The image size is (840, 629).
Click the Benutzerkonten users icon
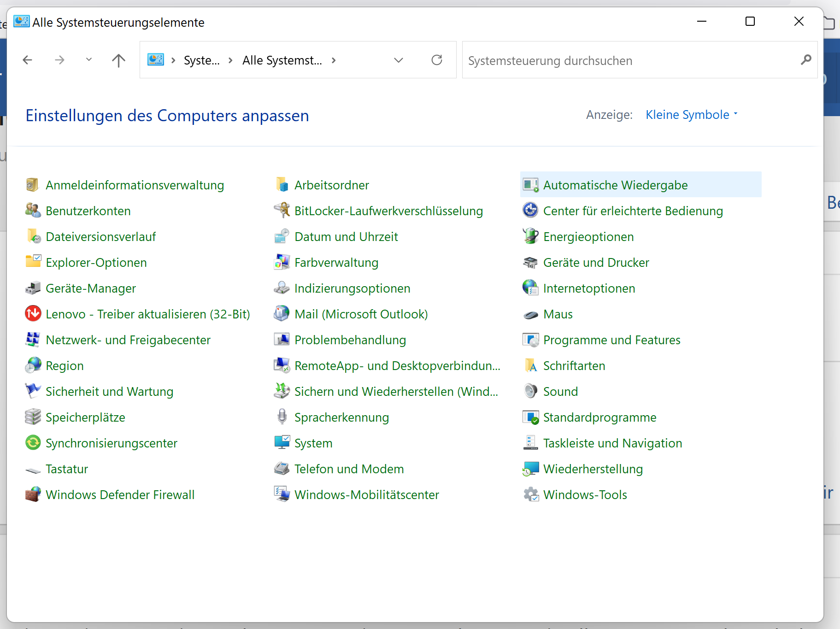click(33, 211)
